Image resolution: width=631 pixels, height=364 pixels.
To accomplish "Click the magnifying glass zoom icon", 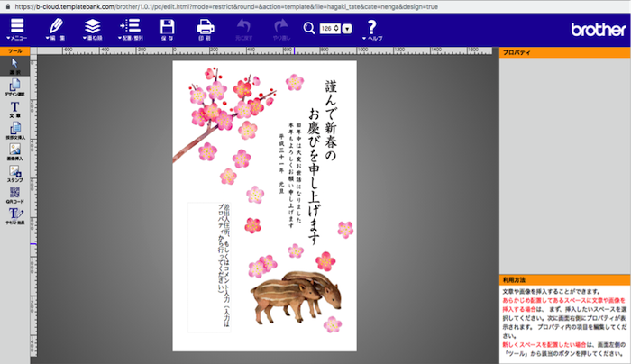I will point(309,28).
